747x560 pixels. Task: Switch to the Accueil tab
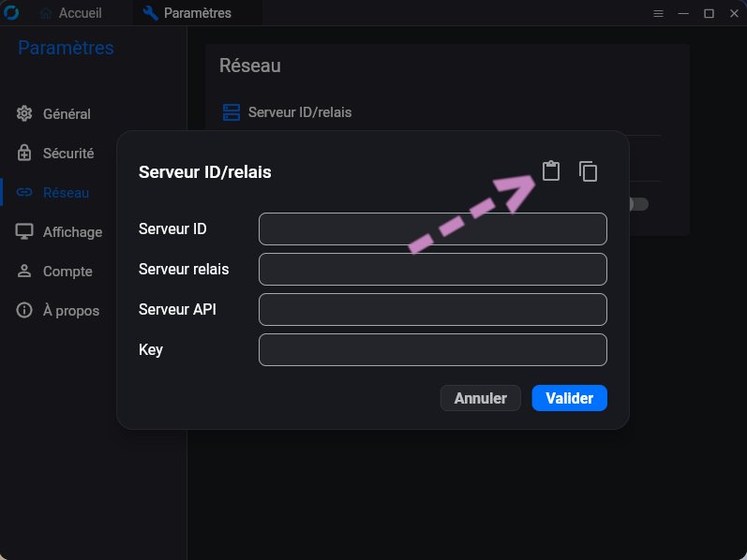pyautogui.click(x=70, y=13)
